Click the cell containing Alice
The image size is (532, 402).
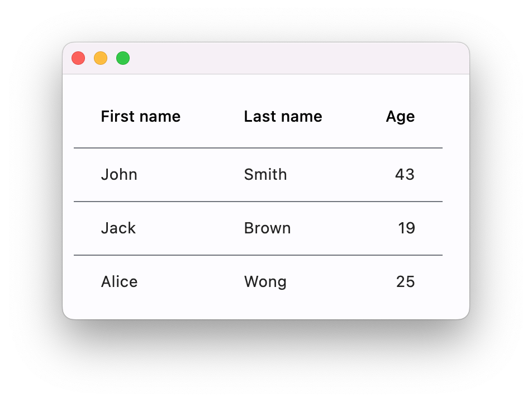119,281
